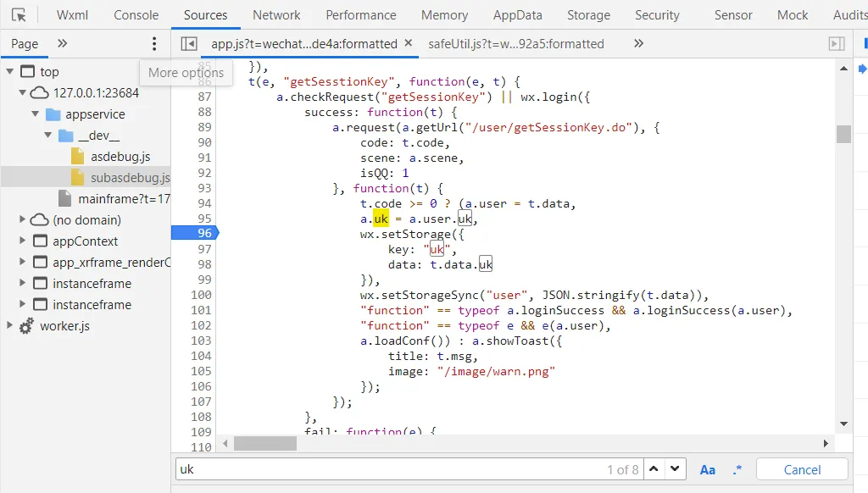Switch to the Performance tab

[361, 15]
